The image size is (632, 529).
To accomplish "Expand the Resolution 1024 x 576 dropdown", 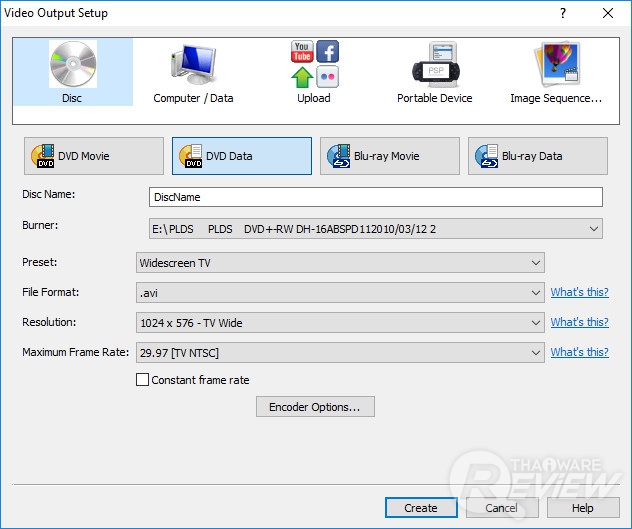I will [x=340, y=323].
